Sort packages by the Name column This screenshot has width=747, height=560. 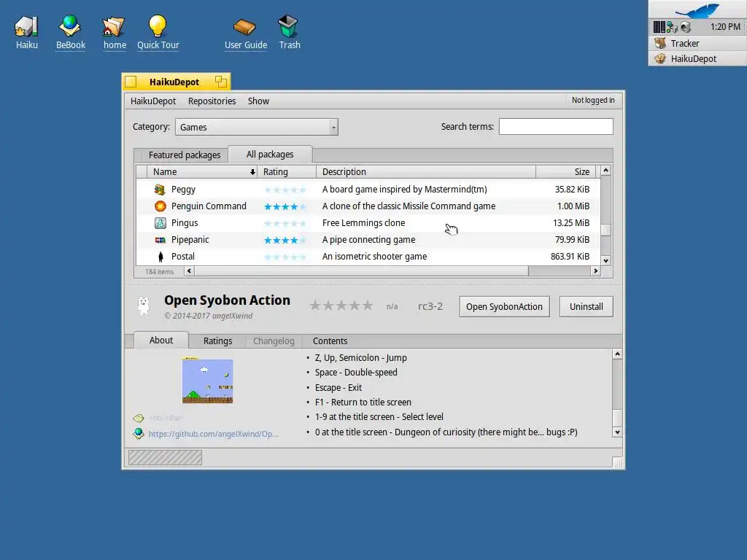tap(202, 172)
